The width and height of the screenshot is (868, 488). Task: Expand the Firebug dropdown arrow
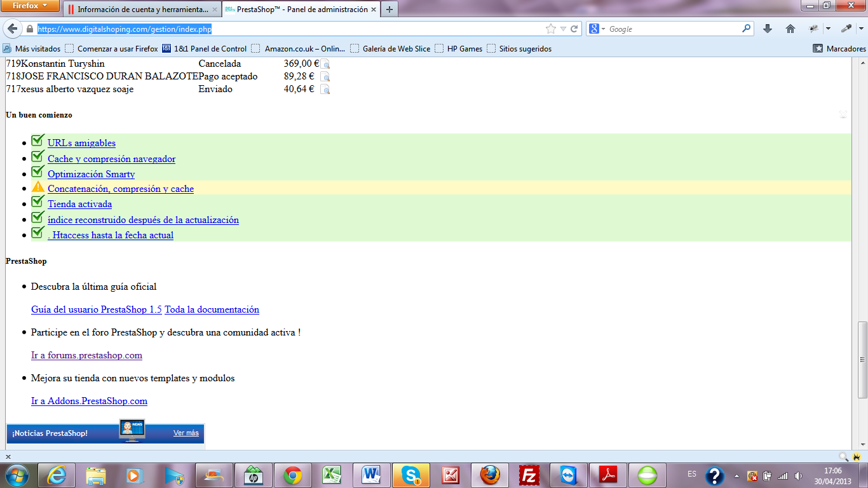[828, 29]
